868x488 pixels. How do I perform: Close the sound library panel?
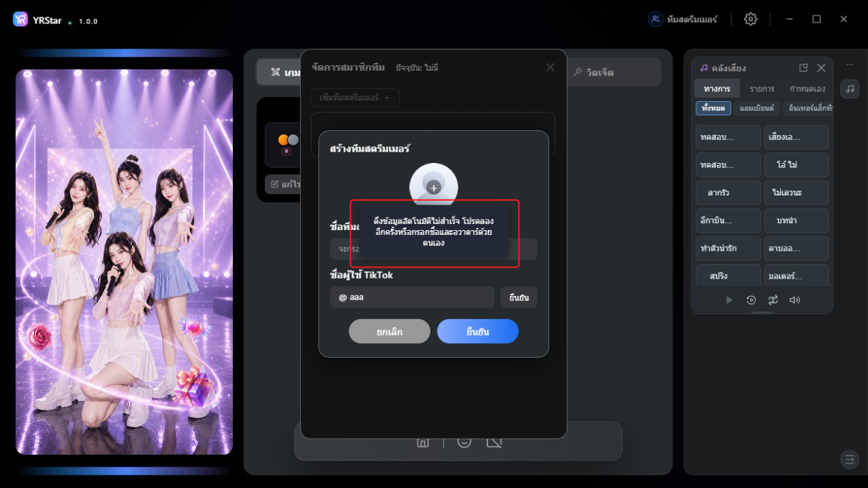click(822, 68)
